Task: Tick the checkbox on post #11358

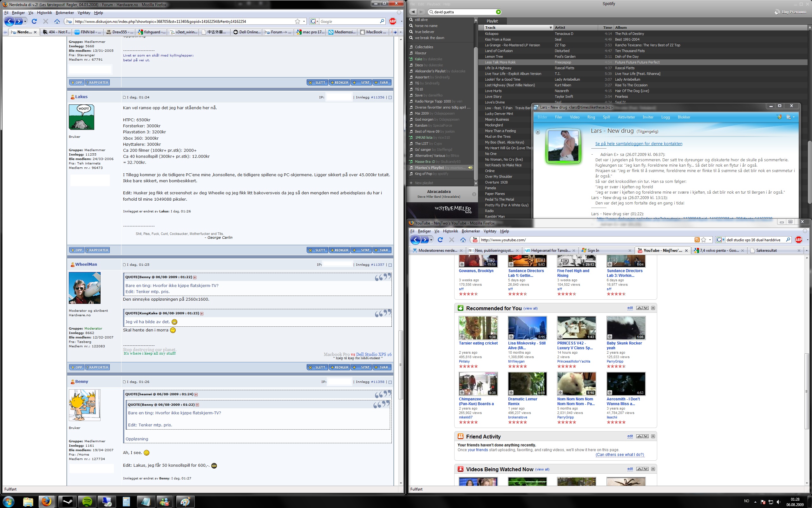Action: point(390,382)
